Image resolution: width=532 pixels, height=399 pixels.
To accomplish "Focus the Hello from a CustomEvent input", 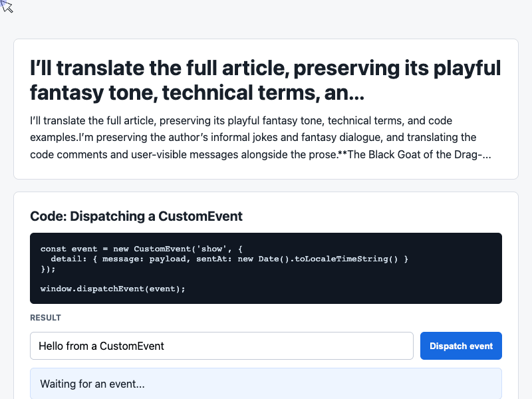I will (x=221, y=346).
